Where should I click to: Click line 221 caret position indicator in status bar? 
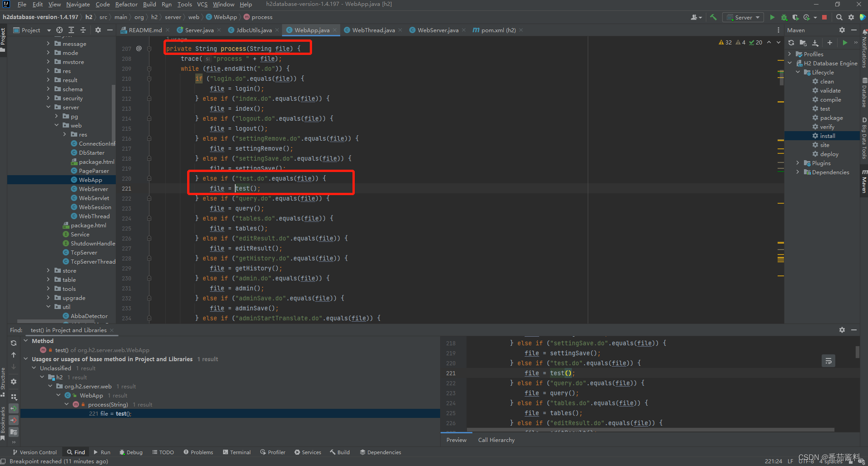pyautogui.click(x=773, y=461)
